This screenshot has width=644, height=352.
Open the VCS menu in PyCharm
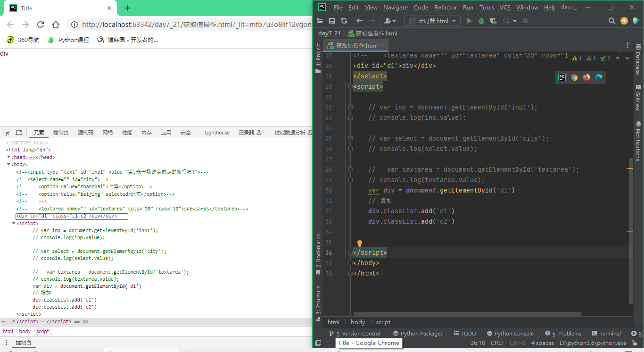505,7
